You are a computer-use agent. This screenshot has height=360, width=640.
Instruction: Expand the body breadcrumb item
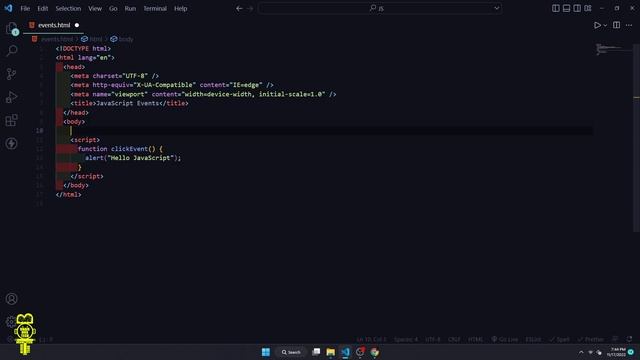122,39
